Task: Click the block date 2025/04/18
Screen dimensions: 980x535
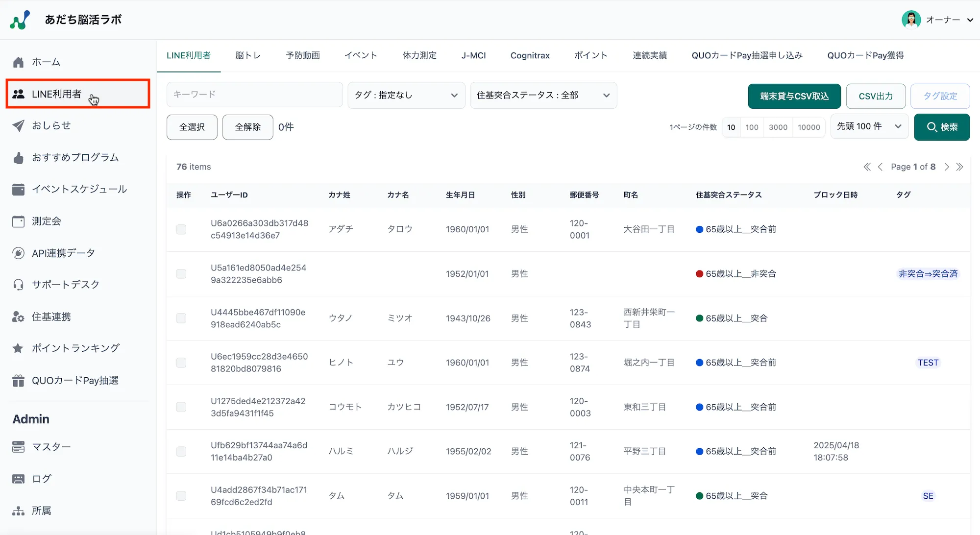Action: (x=836, y=451)
